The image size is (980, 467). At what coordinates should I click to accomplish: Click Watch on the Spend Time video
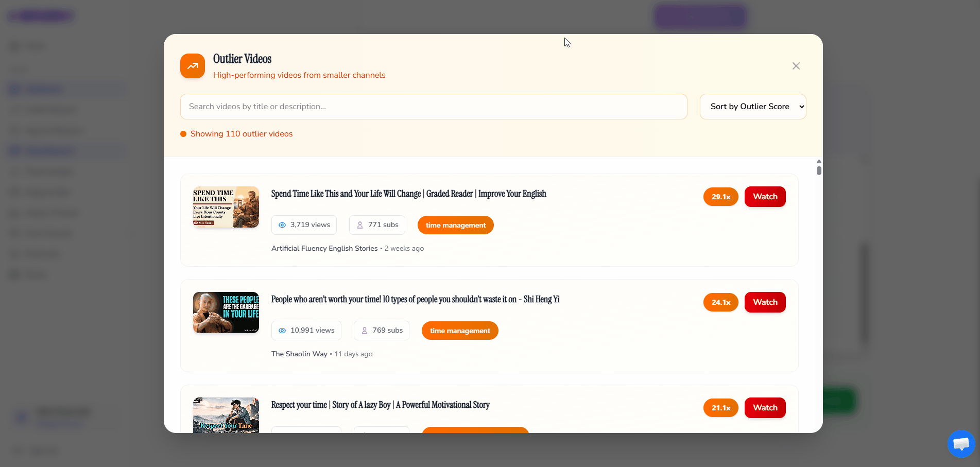[765, 197]
